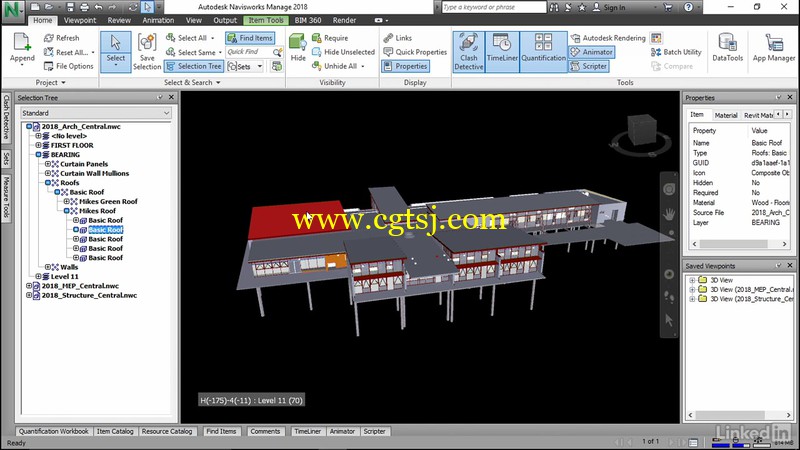This screenshot has width=800, height=450.
Task: Pin the Properties panel with auto-hide pushpin
Action: pyautogui.click(x=779, y=97)
